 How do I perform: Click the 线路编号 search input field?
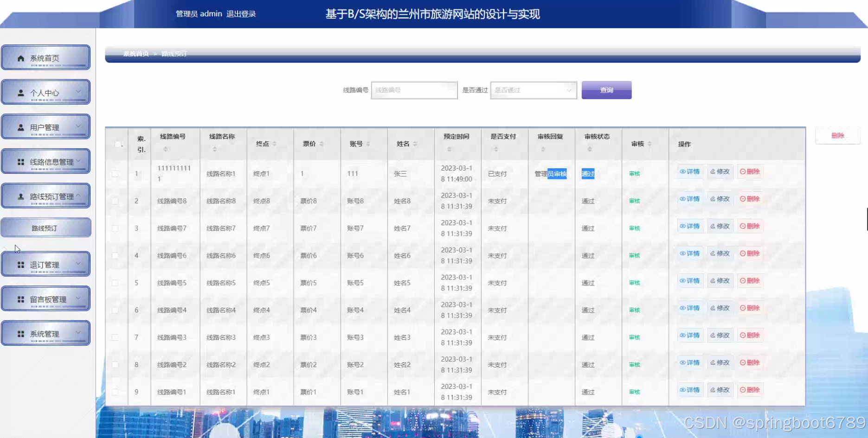click(x=414, y=90)
